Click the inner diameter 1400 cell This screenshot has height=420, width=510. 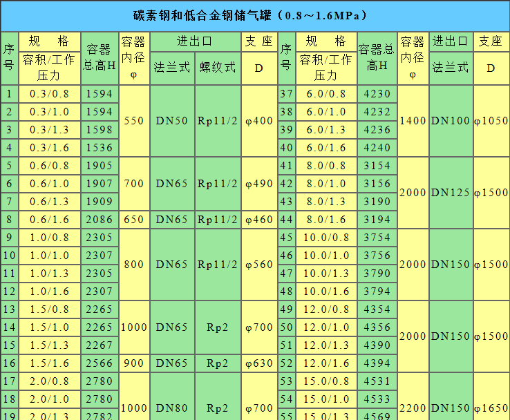[413, 121]
